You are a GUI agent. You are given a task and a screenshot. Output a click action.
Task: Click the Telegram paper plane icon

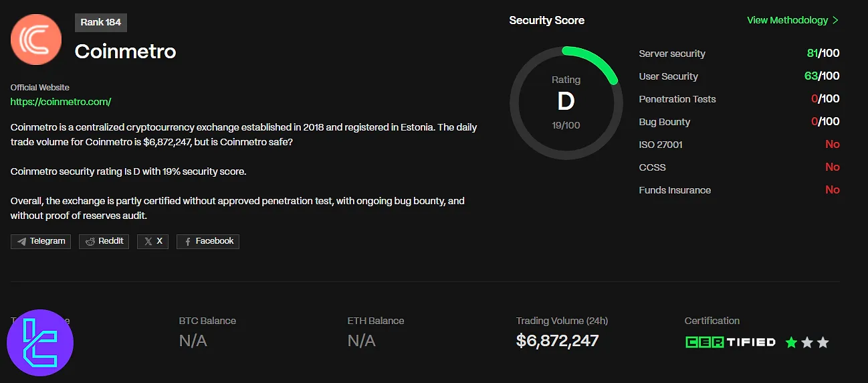click(22, 241)
